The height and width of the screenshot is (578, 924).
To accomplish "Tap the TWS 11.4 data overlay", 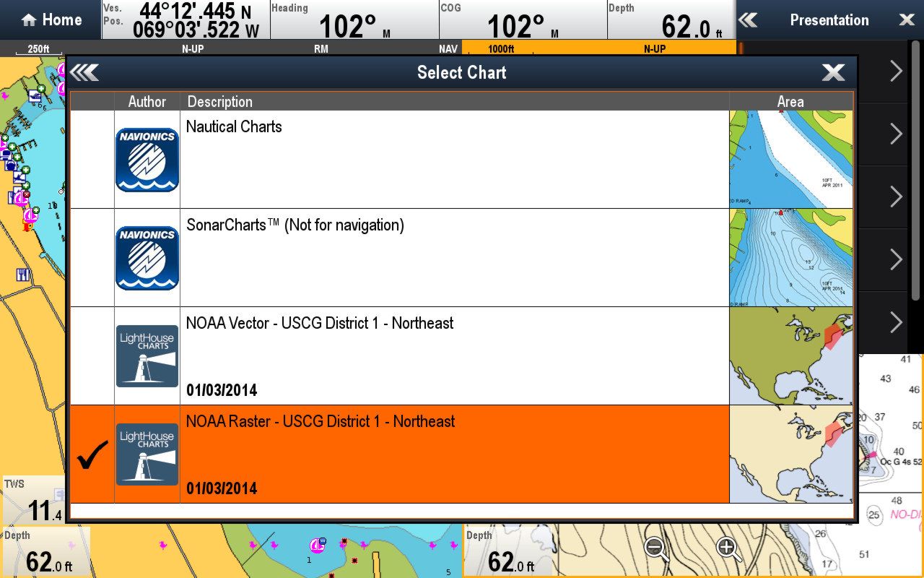I will click(33, 500).
